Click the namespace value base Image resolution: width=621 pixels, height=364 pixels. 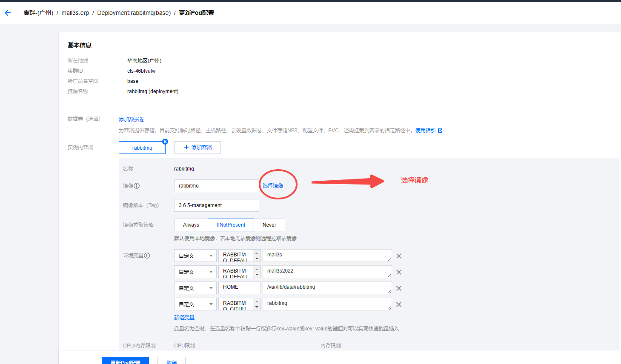coord(133,81)
